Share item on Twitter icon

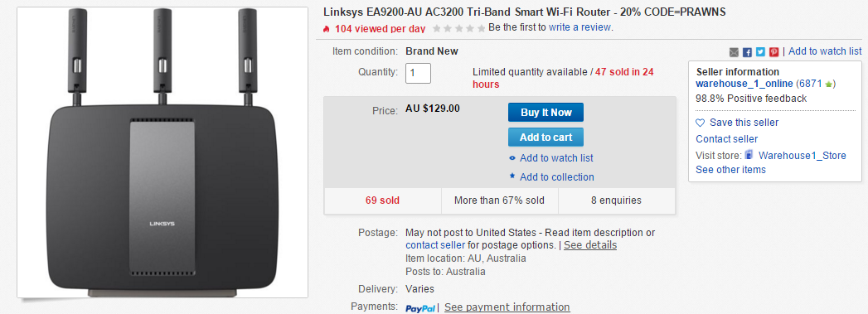click(x=760, y=52)
